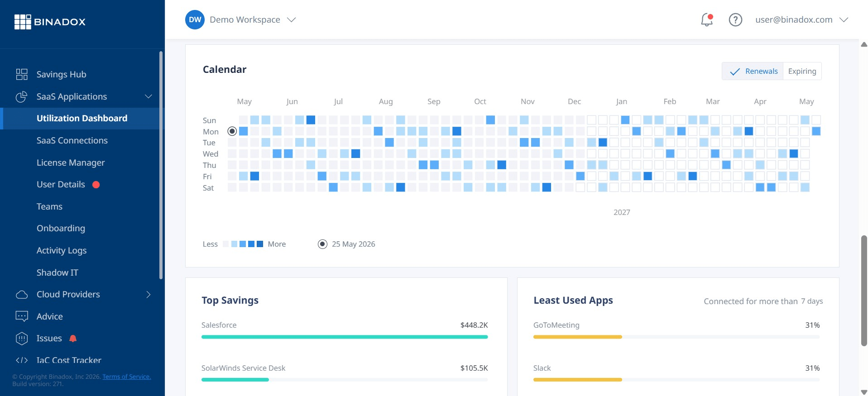868x396 pixels.
Task: Click the red dot beside User Details
Action: (x=96, y=185)
